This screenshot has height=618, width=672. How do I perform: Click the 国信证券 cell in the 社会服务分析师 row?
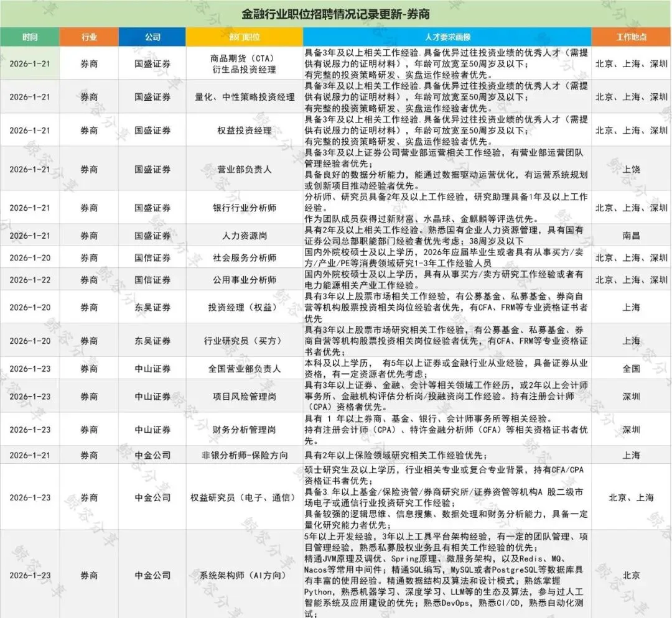click(x=152, y=258)
